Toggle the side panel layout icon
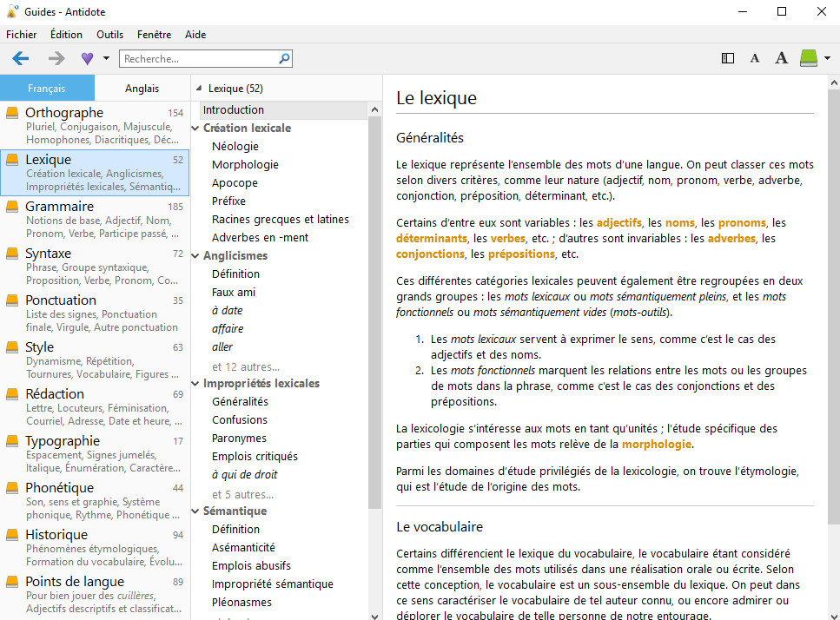Viewport: 840px width, 620px height. coord(727,58)
